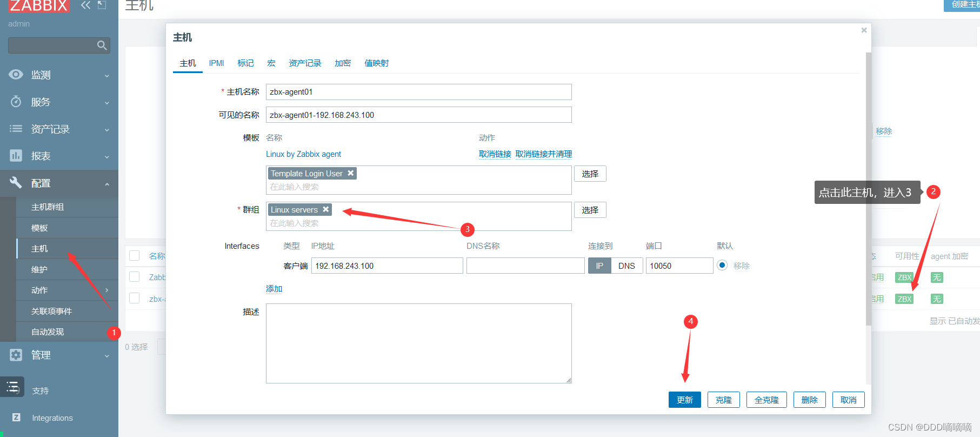The width and height of the screenshot is (980, 437).
Task: Expand the 资产记录 menu chevron
Action: click(x=107, y=130)
